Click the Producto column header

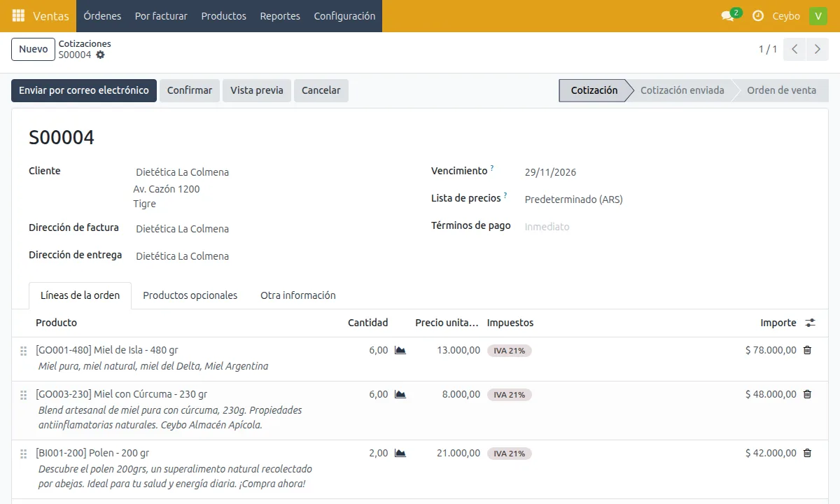pos(57,323)
